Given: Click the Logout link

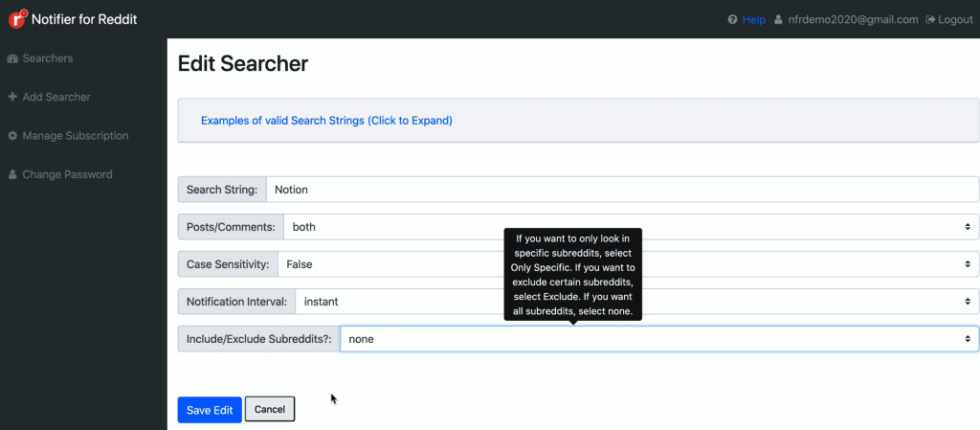Looking at the screenshot, I should click(x=956, y=19).
